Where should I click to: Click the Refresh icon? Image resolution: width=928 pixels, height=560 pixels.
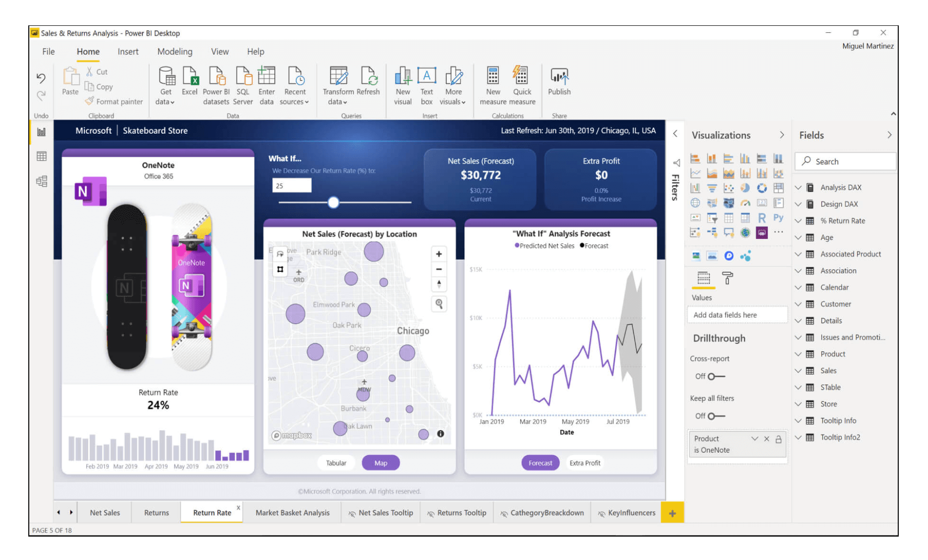pos(368,81)
